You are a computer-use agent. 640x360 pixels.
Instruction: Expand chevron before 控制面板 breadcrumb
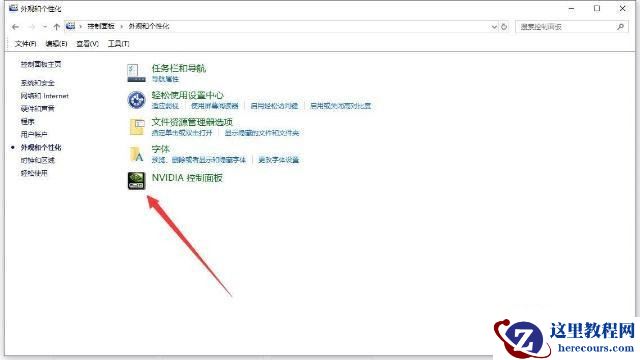pyautogui.click(x=81, y=27)
